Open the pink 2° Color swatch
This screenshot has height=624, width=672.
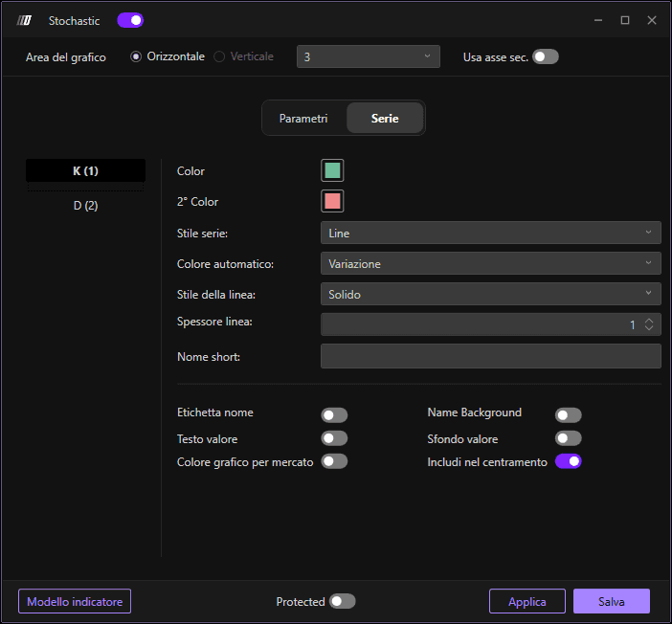332,201
